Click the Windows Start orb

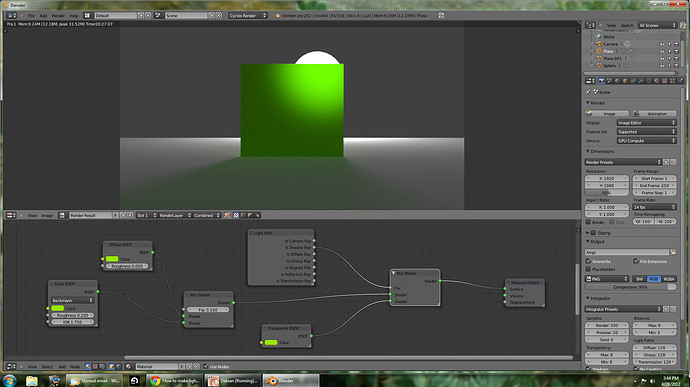[9, 380]
